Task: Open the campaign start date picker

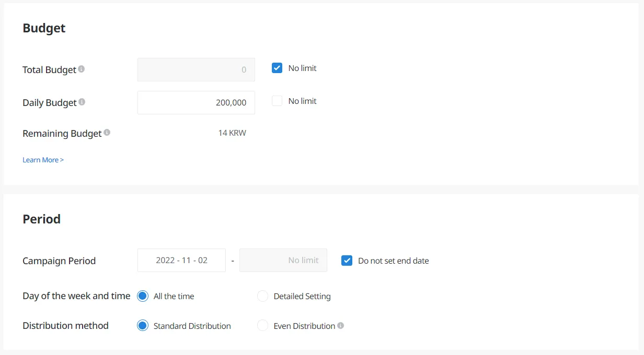Action: point(181,260)
